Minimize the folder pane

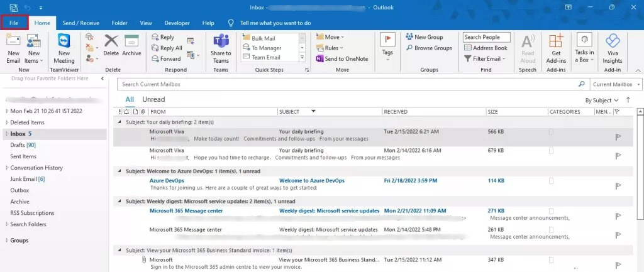click(x=103, y=79)
